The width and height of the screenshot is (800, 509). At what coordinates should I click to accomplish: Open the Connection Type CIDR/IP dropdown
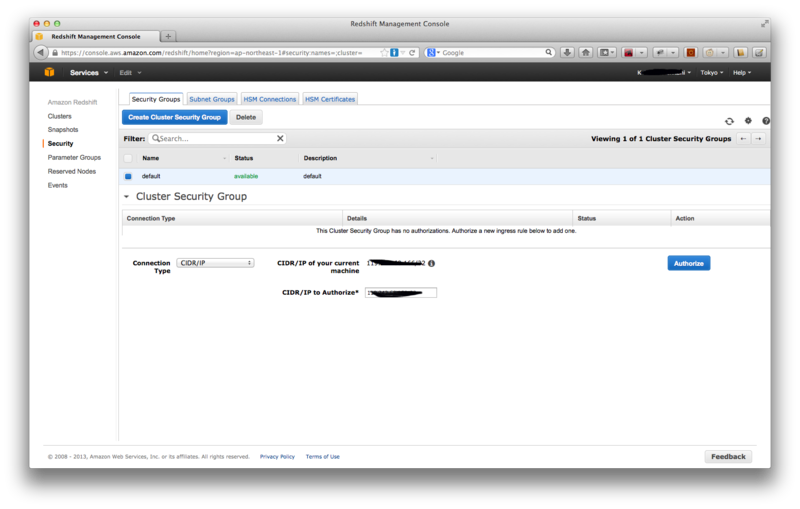215,263
